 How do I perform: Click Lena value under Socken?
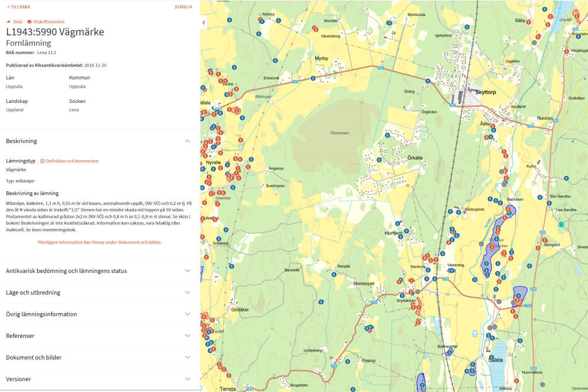tap(74, 109)
